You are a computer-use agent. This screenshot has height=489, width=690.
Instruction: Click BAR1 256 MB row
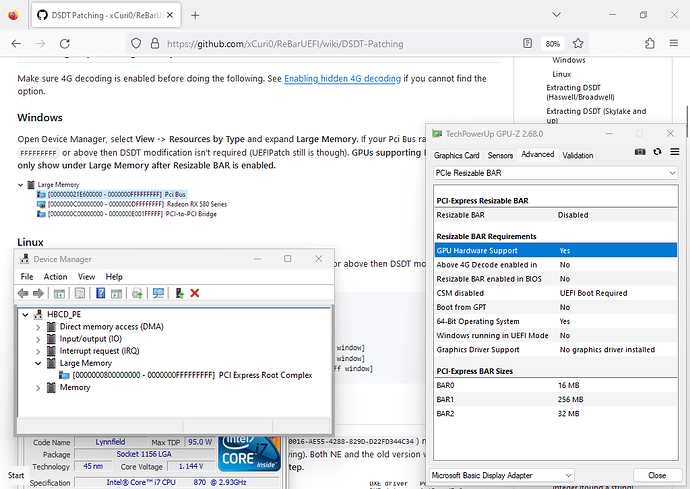click(555, 399)
